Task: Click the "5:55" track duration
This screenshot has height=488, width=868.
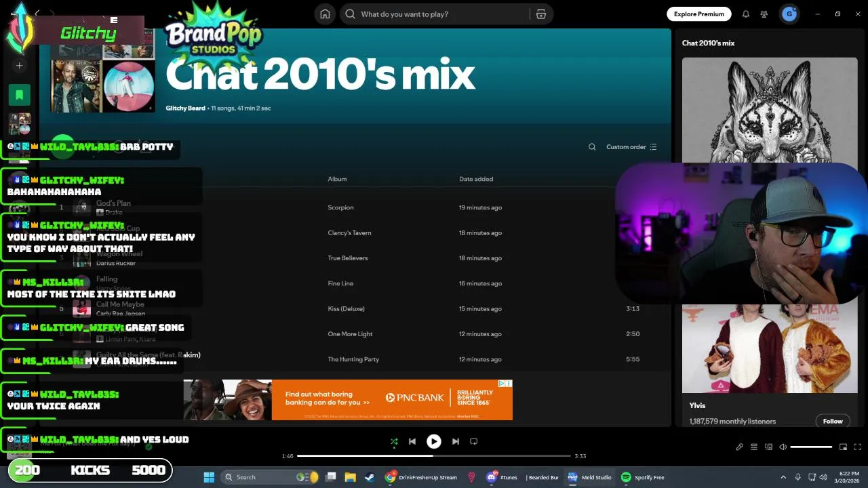Action: (x=633, y=359)
